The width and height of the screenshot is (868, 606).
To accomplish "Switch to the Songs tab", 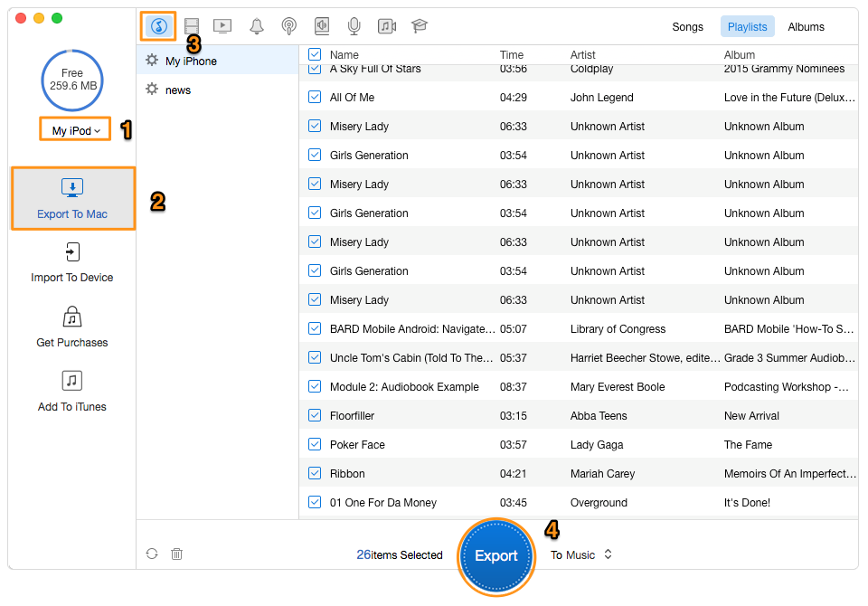I will click(687, 26).
